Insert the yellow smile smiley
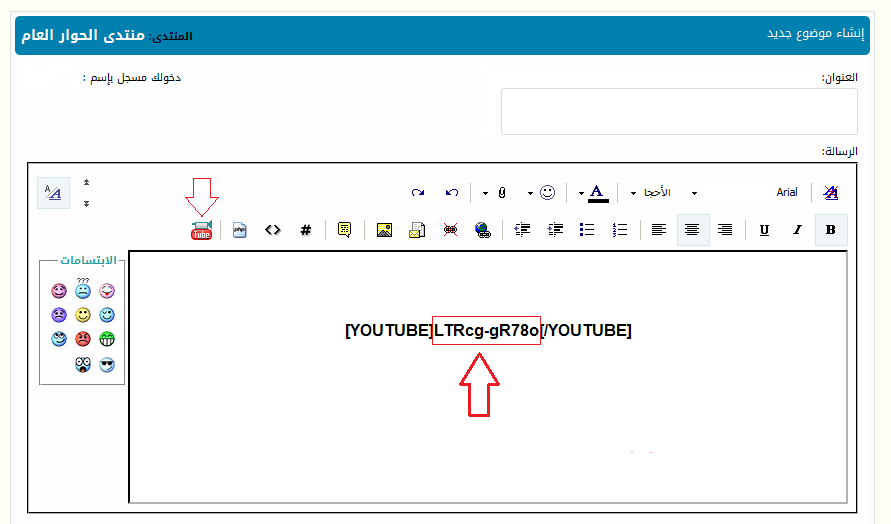Viewport: 891px width, 524px height. (x=83, y=315)
